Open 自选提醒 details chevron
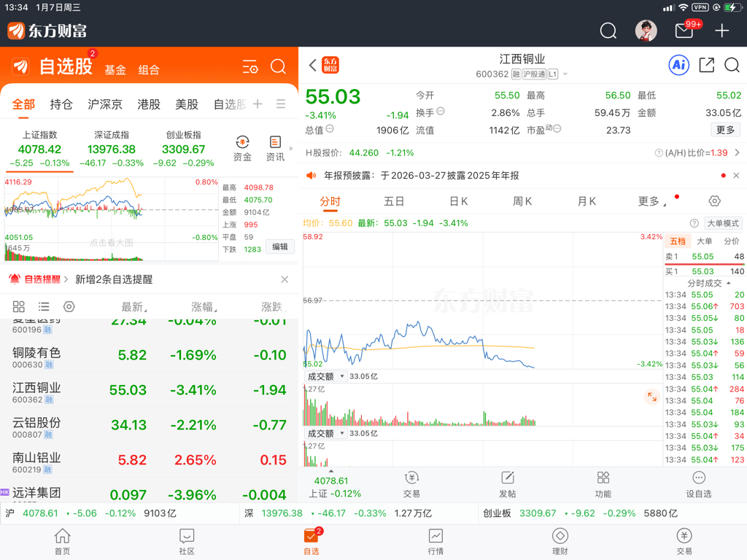Screen dimensions: 747x560 pos(66,279)
